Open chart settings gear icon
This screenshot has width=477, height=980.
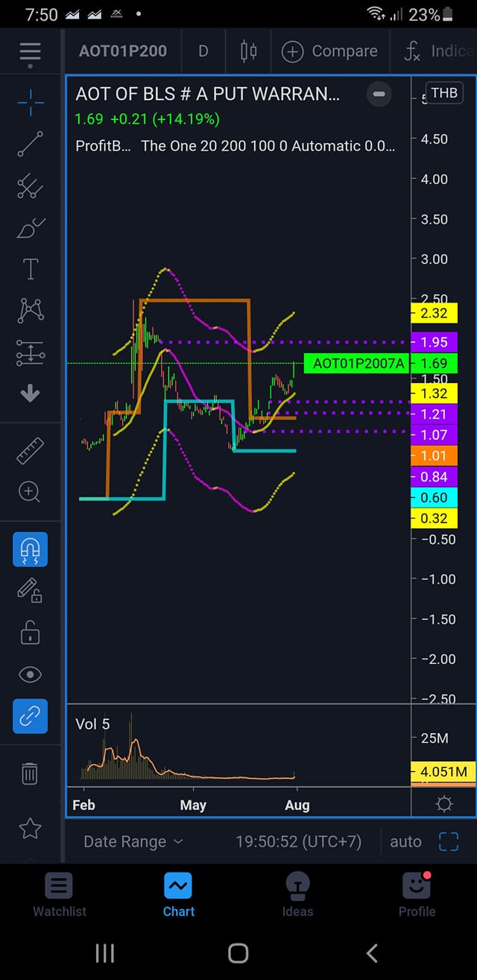click(x=444, y=804)
